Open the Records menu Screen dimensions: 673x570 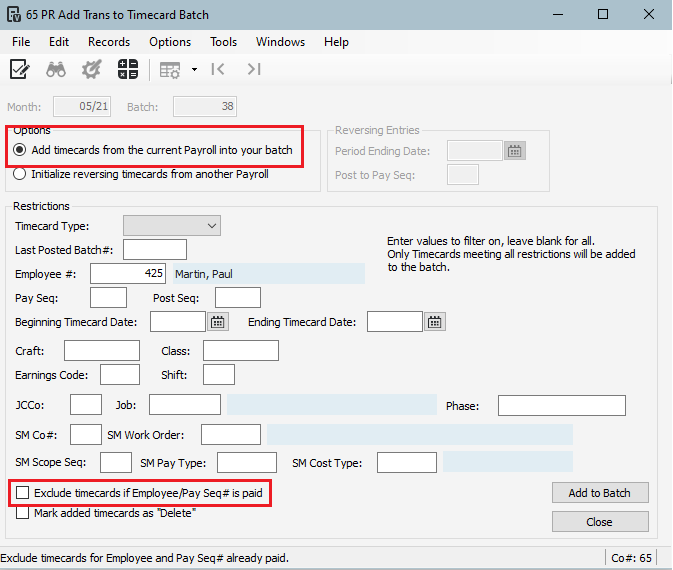(x=109, y=42)
